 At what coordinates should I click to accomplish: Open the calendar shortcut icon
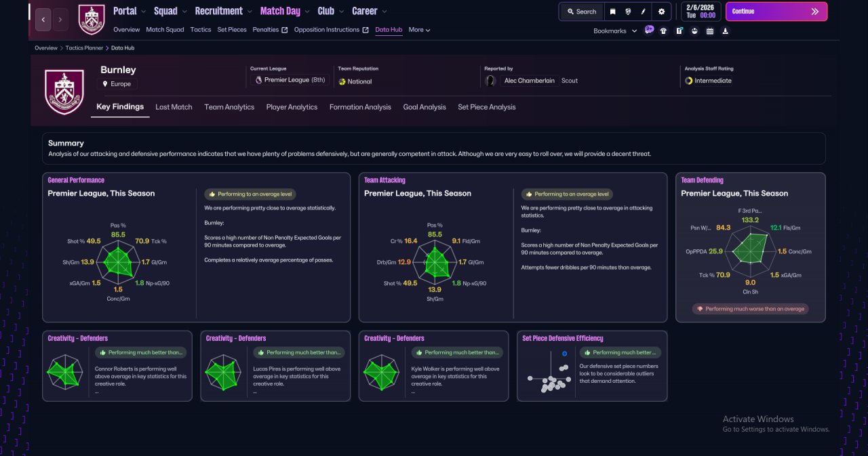click(x=710, y=30)
